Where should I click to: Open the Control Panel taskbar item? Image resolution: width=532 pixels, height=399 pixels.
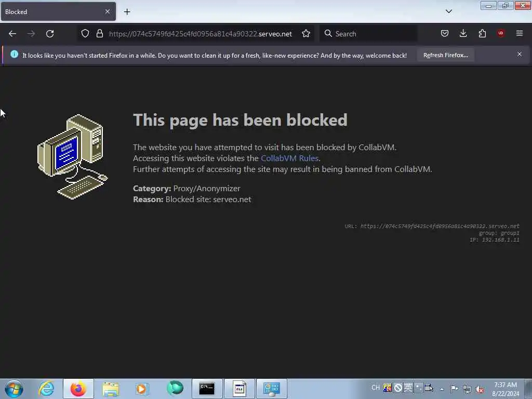(x=271, y=389)
